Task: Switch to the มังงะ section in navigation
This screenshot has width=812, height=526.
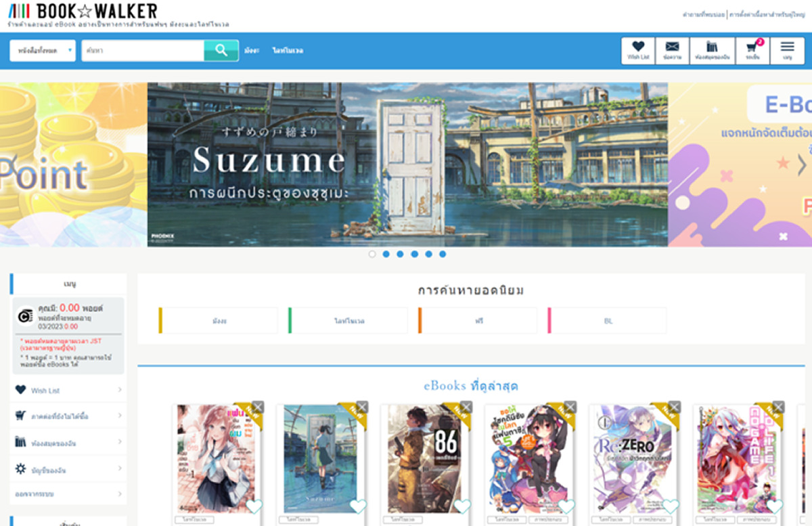Action: click(x=253, y=50)
